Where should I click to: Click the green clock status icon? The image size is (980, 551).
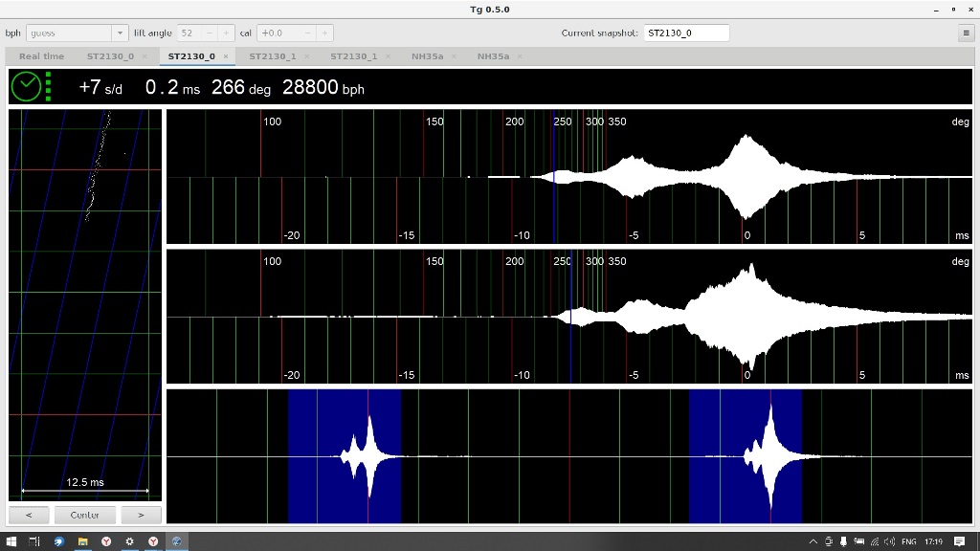click(x=26, y=86)
